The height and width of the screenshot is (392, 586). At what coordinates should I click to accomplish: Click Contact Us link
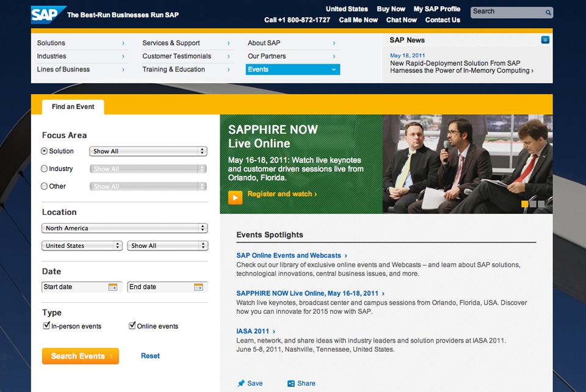coord(443,20)
